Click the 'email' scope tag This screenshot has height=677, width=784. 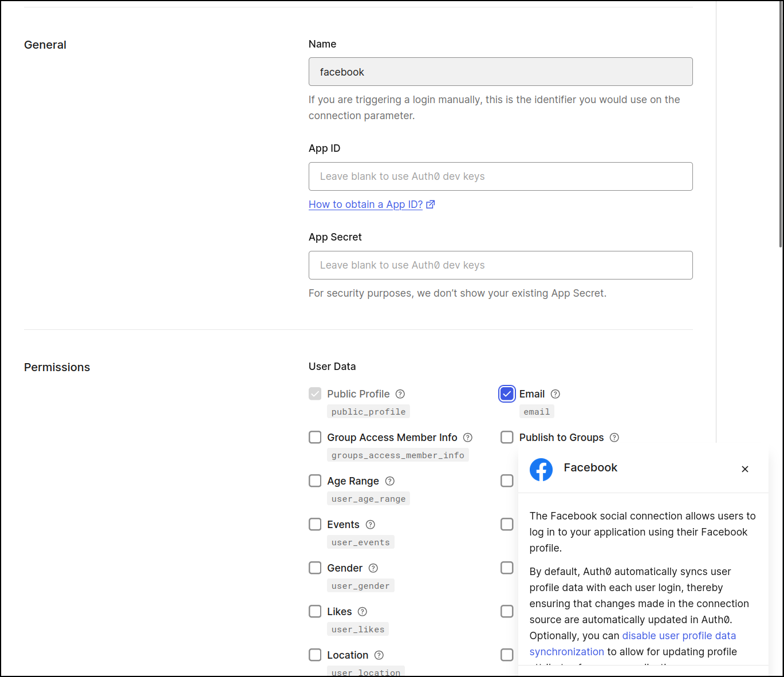tap(537, 412)
